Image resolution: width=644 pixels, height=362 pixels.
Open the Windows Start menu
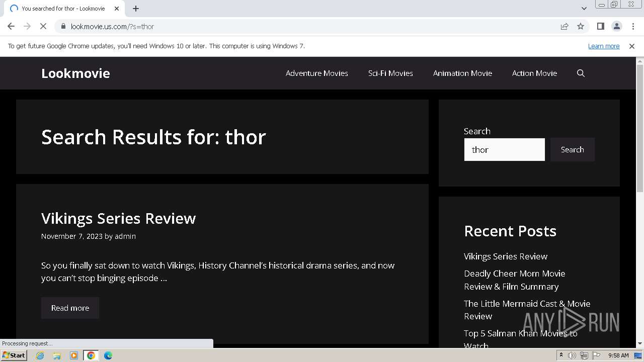pyautogui.click(x=14, y=355)
